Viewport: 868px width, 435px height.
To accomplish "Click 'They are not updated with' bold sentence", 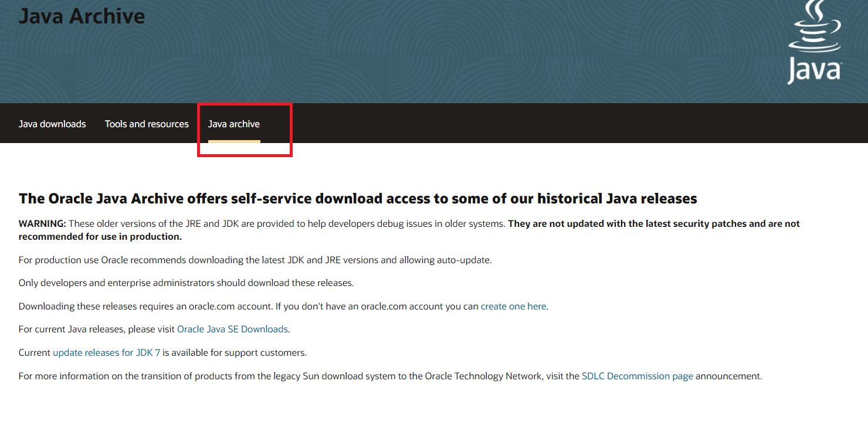I will [x=409, y=230].
